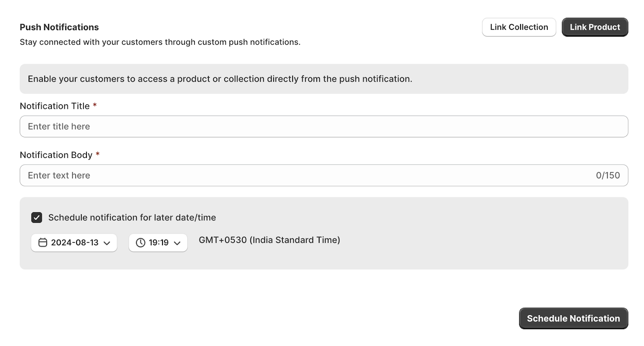The width and height of the screenshot is (644, 346).
Task: Click the 'Stay connected with your customers' subtitle
Action: tap(160, 42)
